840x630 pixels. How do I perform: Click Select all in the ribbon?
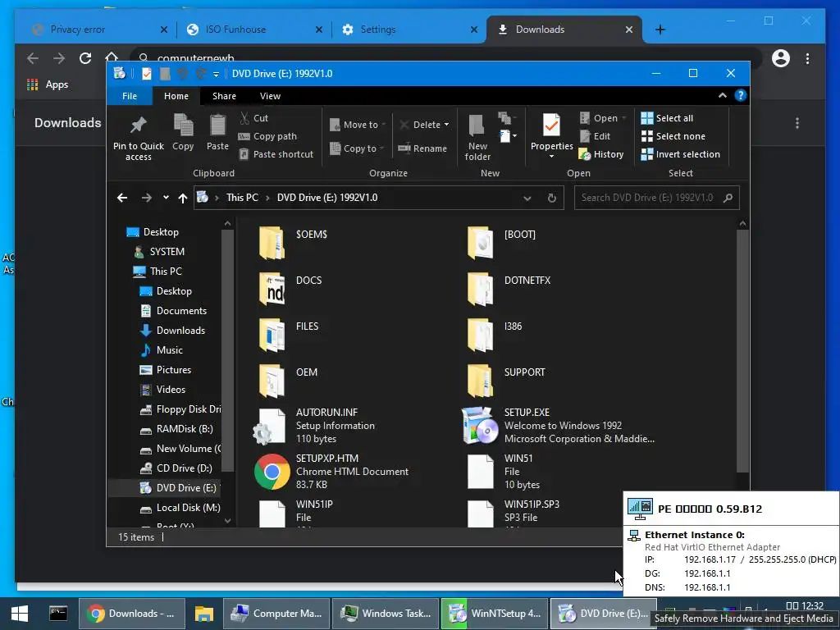coord(668,118)
